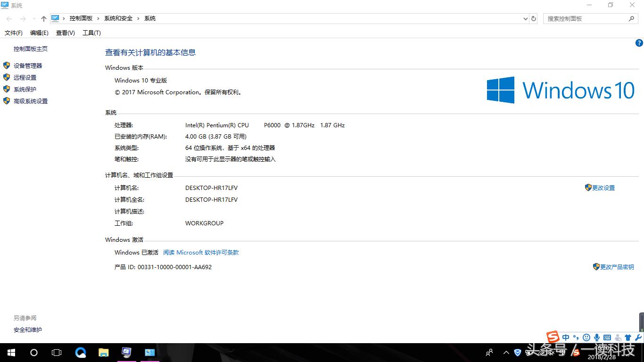Click the up-arrow navigation button
This screenshot has height=362, width=644.
(44, 18)
